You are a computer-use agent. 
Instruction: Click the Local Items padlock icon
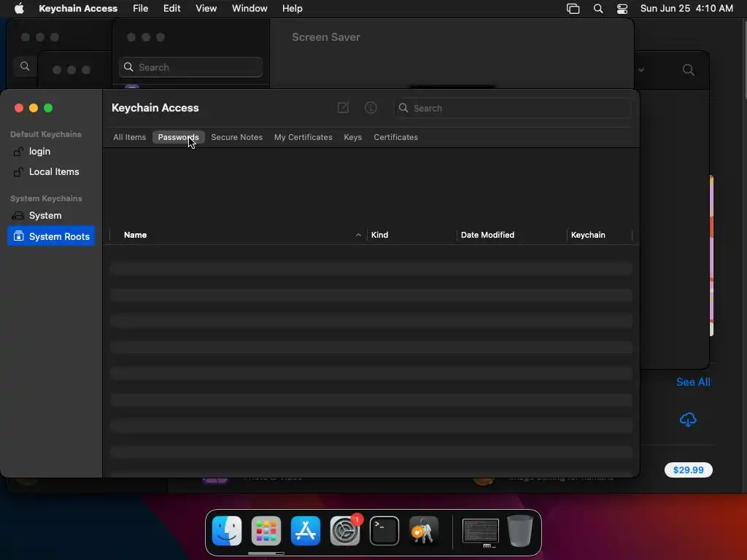coord(18,172)
